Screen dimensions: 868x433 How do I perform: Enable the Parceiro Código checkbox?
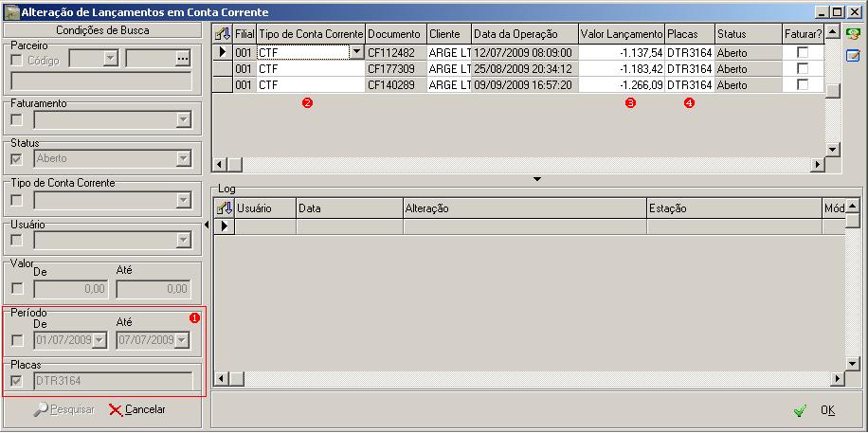tap(17, 60)
